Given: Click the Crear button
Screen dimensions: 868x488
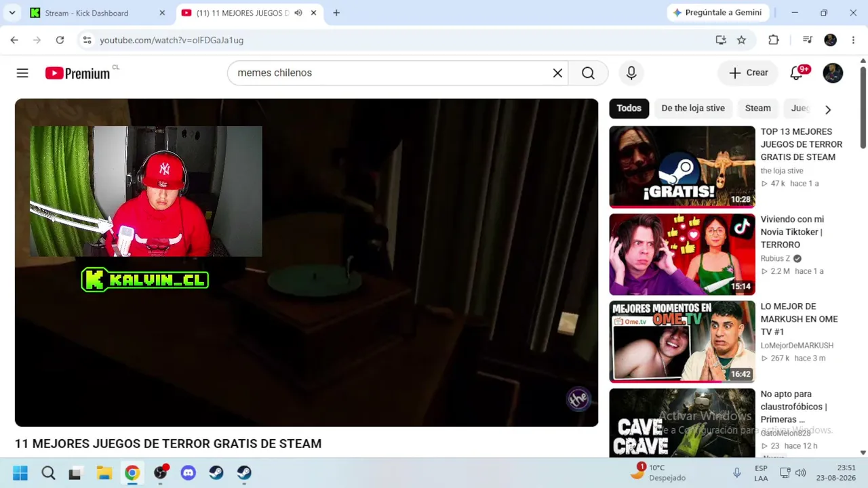Looking at the screenshot, I should pyautogui.click(x=748, y=73).
